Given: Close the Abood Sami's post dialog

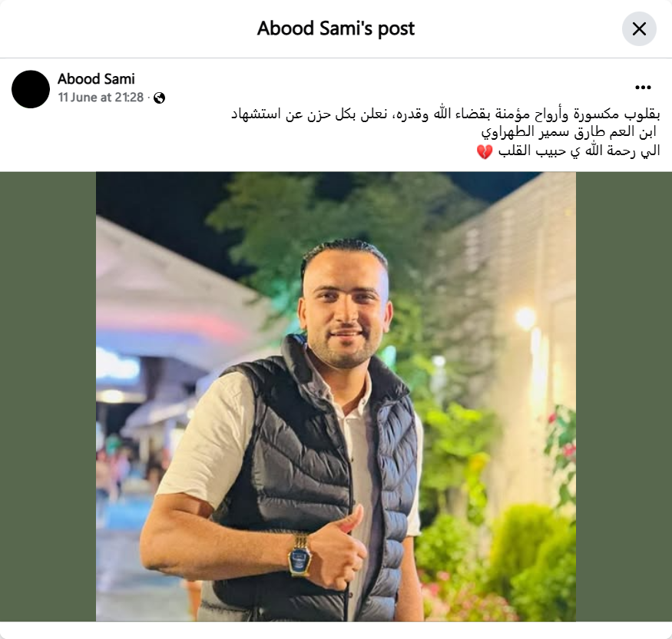Looking at the screenshot, I should tap(639, 29).
